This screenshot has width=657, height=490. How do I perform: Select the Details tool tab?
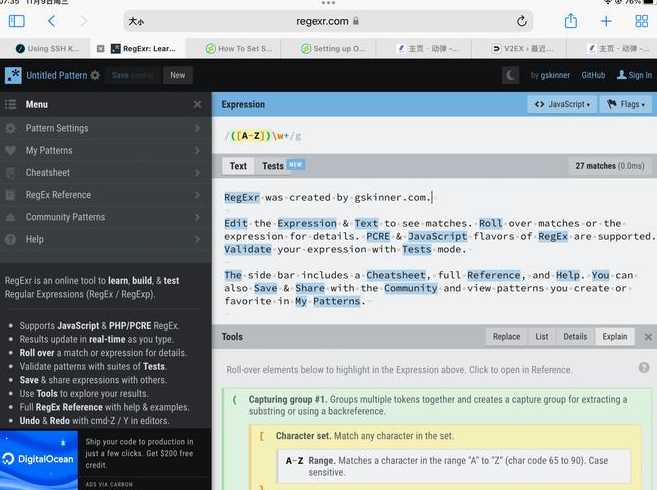coord(575,337)
